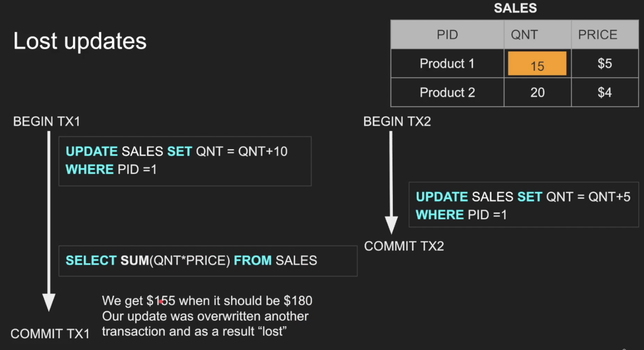The height and width of the screenshot is (350, 644).
Task: Click the TX1 downward arrow head
Action: (x=49, y=302)
